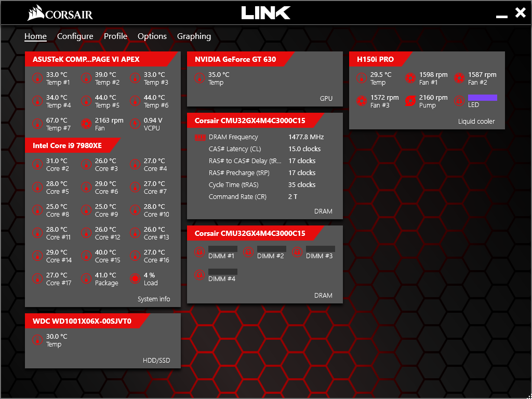Screen dimensions: 532x399
Task: Select the CPU Load chip icon
Action: (x=135, y=278)
